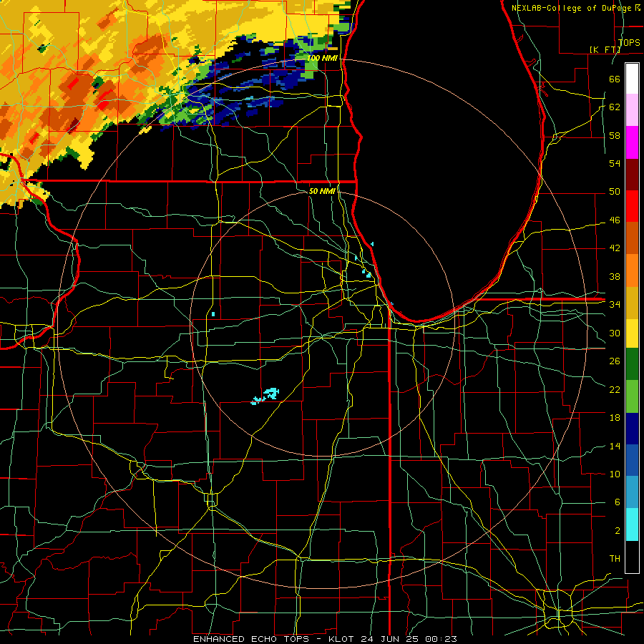Click the legend value '50'
Viewport: 644px width, 644px height.
pyautogui.click(x=615, y=191)
